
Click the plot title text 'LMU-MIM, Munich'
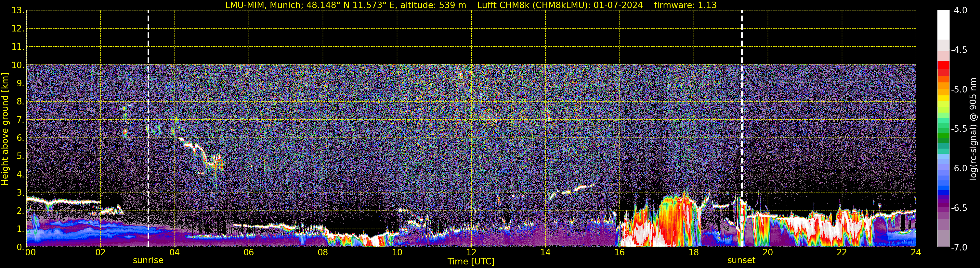click(263, 5)
